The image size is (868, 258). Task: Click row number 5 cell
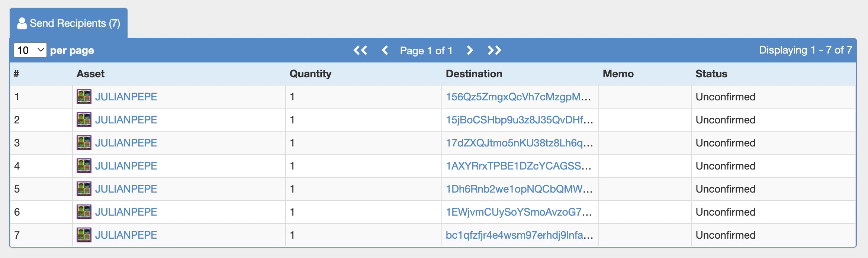point(17,189)
